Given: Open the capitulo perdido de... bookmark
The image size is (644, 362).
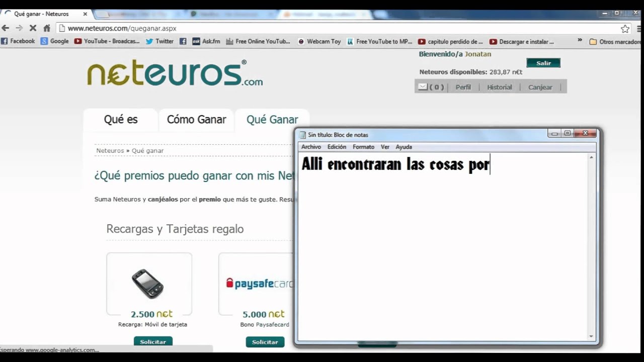Looking at the screenshot, I should click(450, 41).
